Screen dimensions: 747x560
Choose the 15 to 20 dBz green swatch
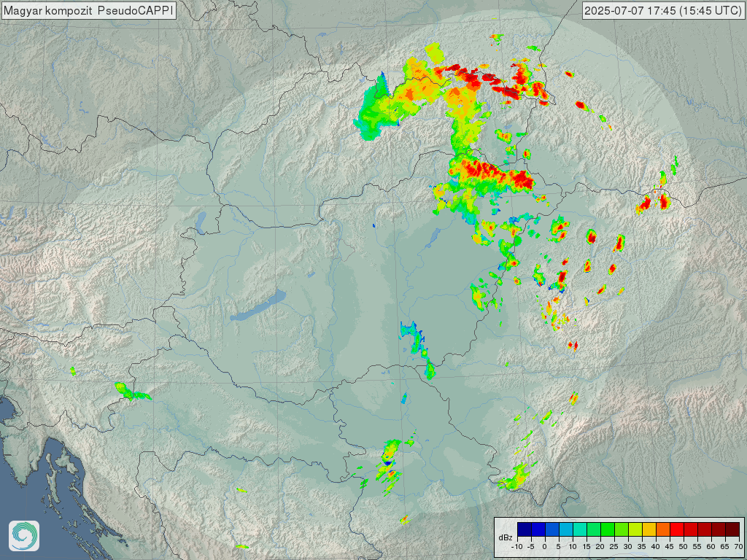click(594, 529)
